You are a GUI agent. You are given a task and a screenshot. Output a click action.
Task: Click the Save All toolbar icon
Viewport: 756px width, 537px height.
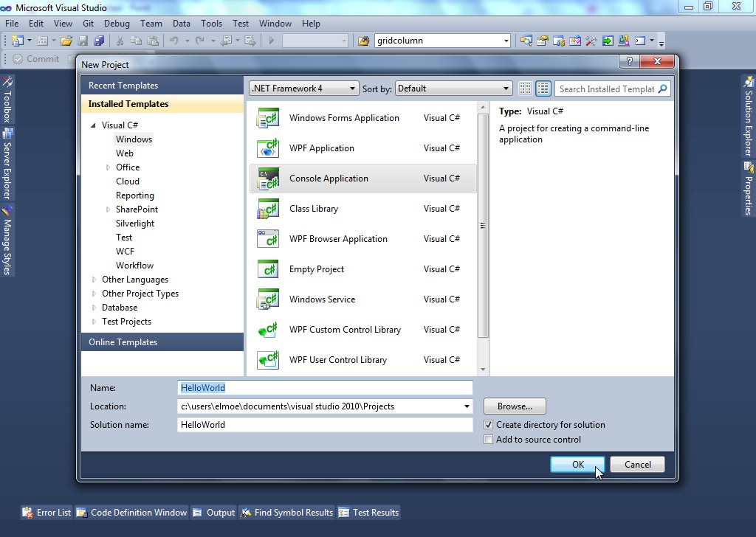(98, 41)
